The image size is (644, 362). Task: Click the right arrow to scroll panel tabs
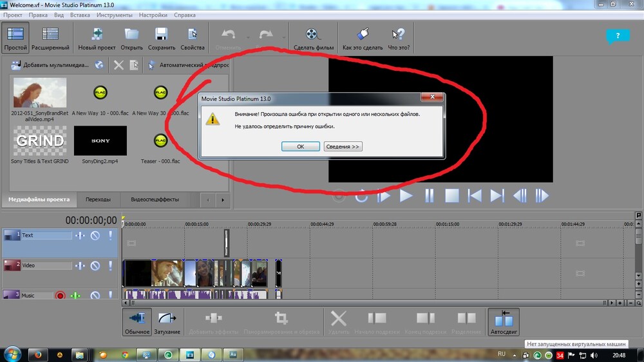(223, 200)
